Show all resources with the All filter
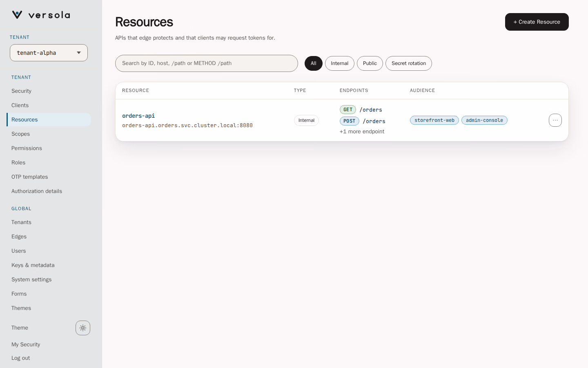This screenshot has width=588, height=368. point(314,63)
